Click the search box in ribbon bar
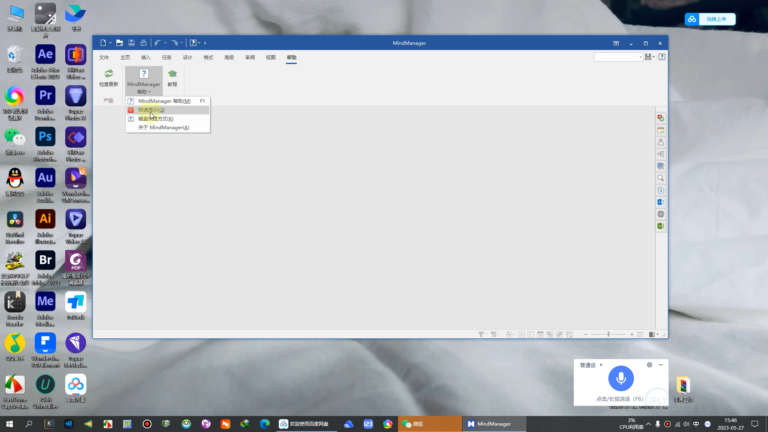 pos(618,57)
